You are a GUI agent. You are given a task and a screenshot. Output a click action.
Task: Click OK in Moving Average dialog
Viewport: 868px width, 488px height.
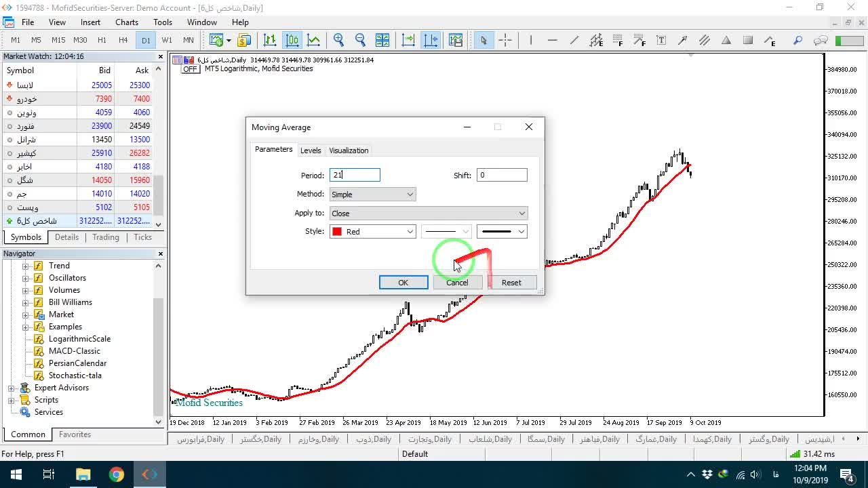coord(403,283)
